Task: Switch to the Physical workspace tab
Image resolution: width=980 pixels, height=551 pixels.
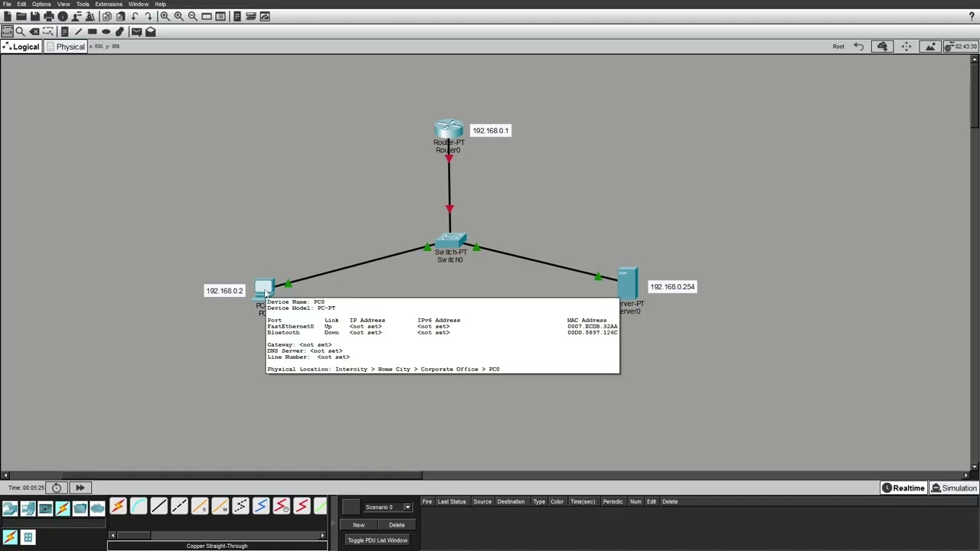Action: [x=65, y=47]
